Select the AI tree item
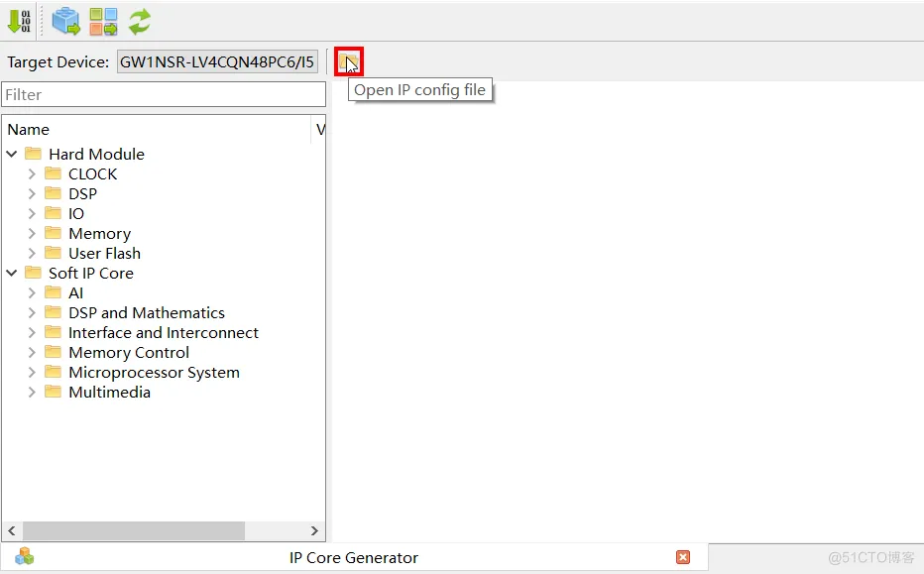 tap(75, 292)
